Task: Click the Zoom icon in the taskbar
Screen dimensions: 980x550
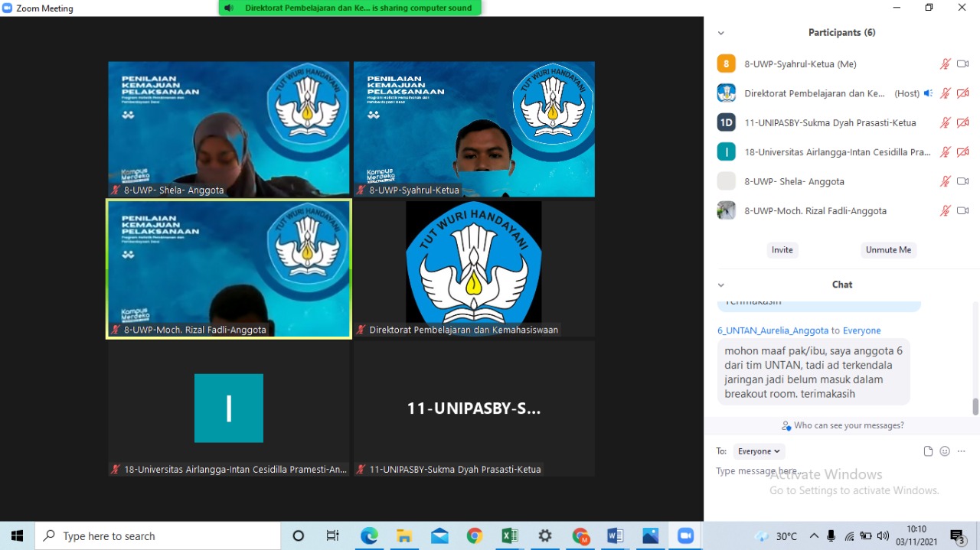Action: click(x=685, y=535)
